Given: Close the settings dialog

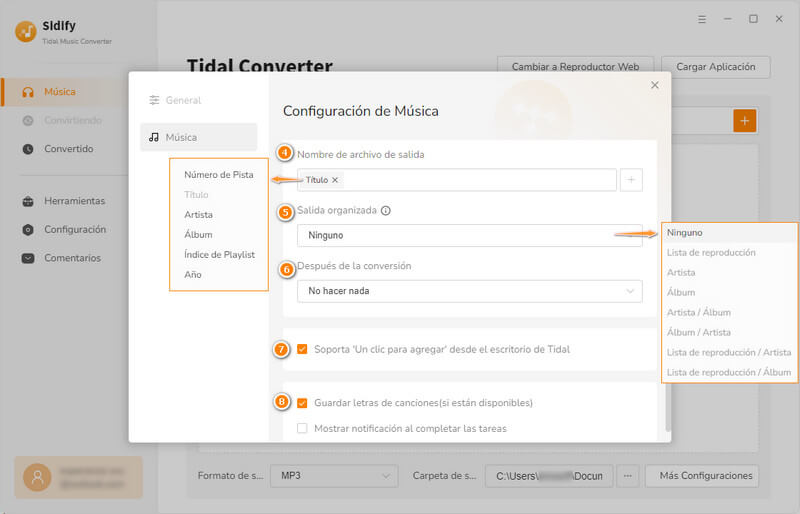Looking at the screenshot, I should (x=655, y=85).
